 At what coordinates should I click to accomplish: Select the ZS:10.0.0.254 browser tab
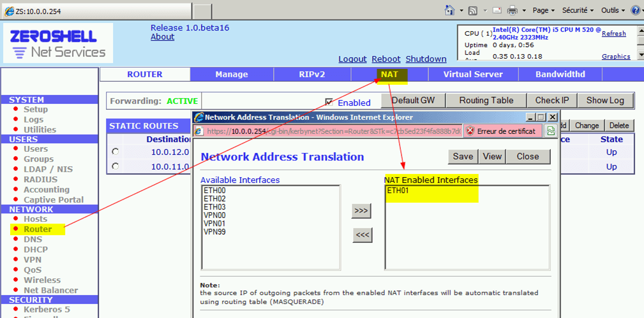click(x=96, y=11)
